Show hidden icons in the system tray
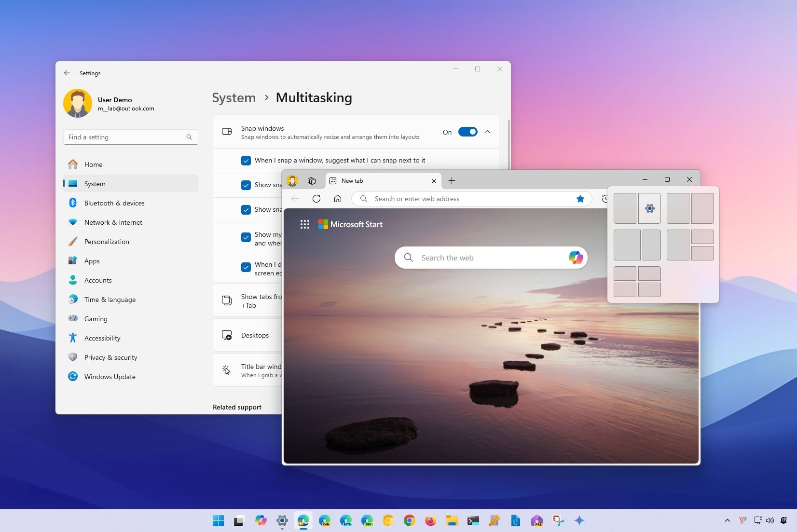Screen dimensions: 797x532 click(x=727, y=521)
